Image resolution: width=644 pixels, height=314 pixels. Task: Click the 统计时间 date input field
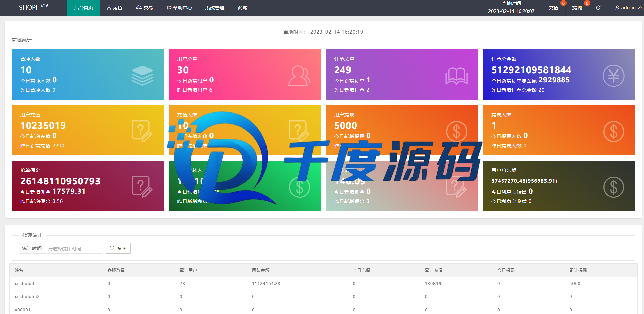pyautogui.click(x=73, y=248)
